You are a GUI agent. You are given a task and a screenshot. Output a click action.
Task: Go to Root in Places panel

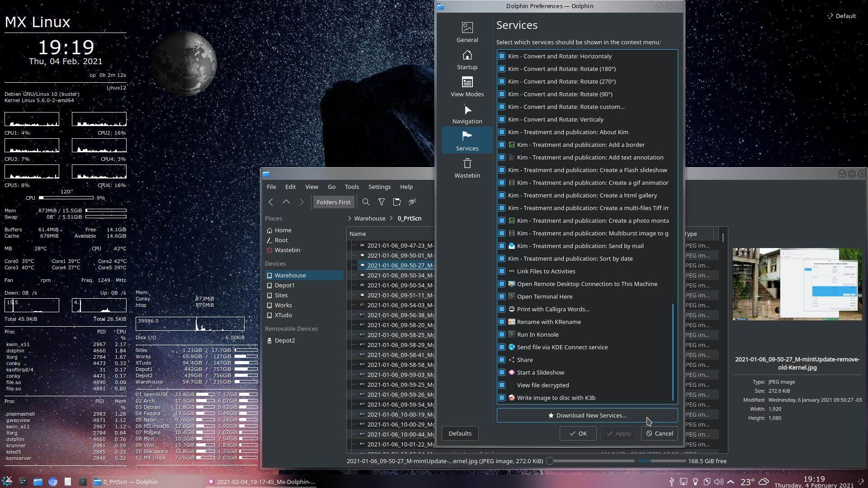coord(304,240)
